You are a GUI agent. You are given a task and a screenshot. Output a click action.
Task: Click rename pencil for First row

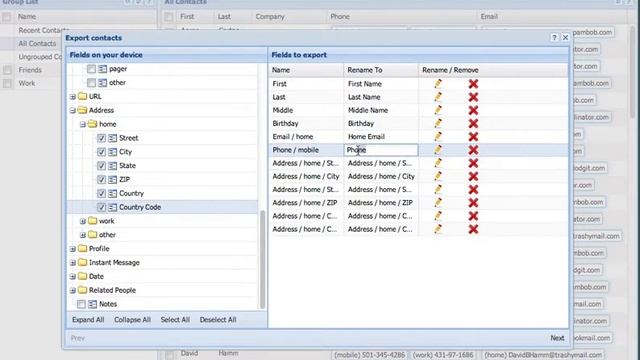click(x=438, y=84)
